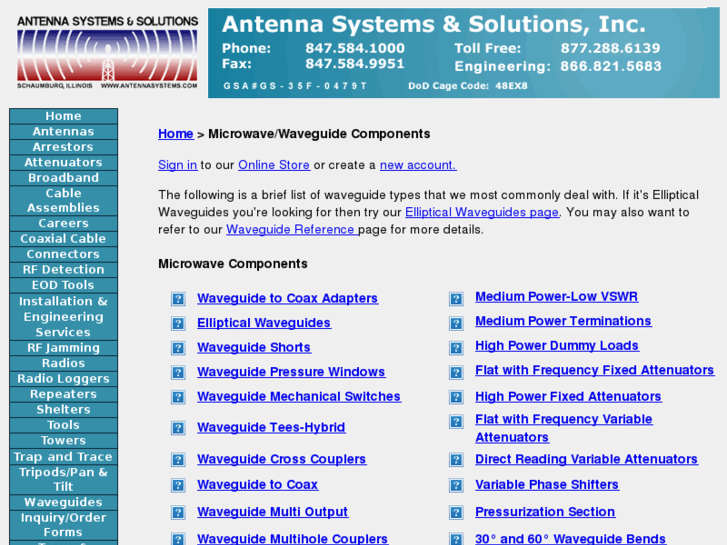Open High Power Dummy Loads link
The height and width of the screenshot is (545, 727).
tap(557, 346)
